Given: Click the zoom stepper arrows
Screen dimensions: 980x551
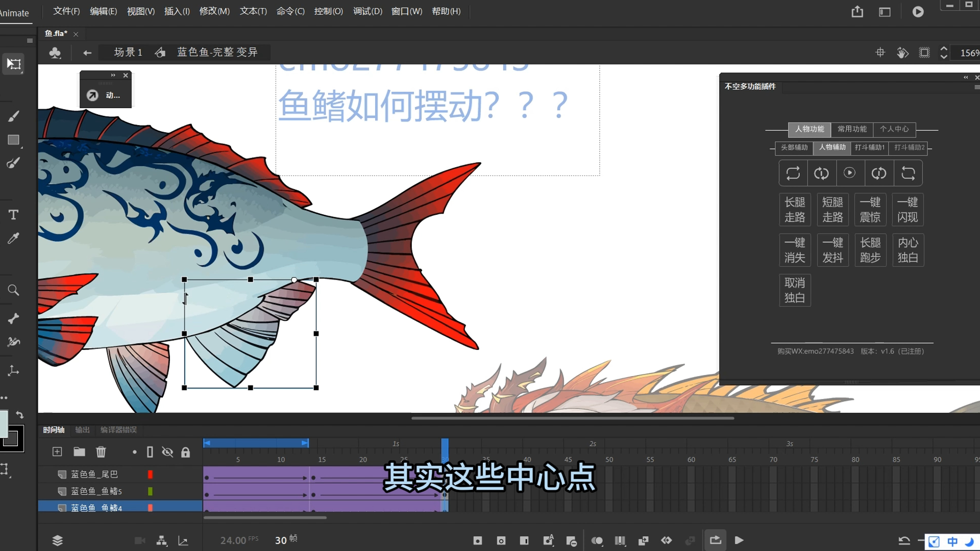Looking at the screenshot, I should [x=944, y=53].
